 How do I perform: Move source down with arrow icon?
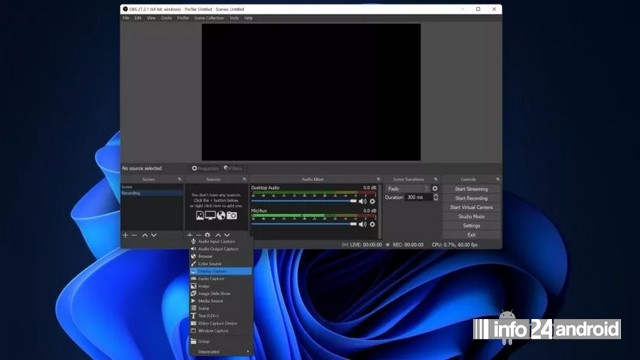(227, 235)
